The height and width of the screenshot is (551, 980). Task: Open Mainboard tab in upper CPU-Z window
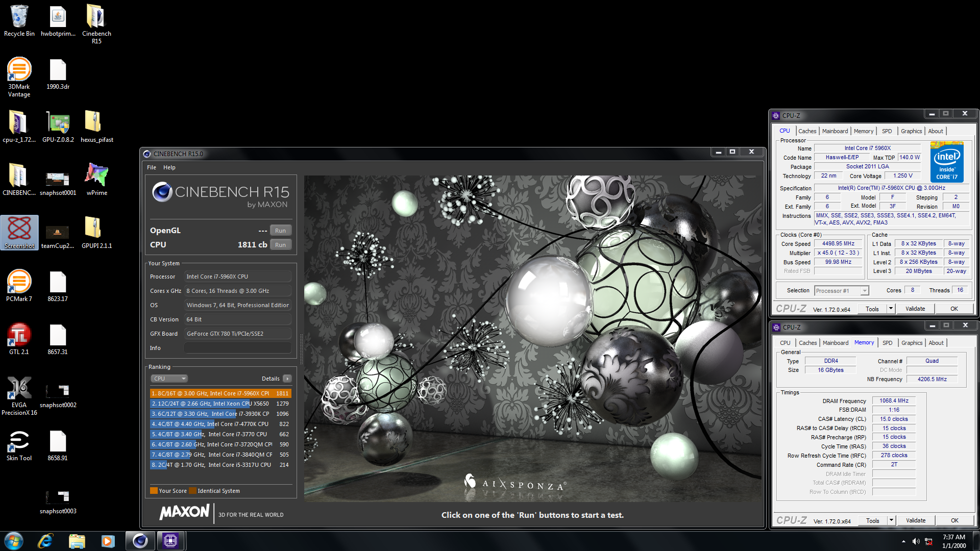835,131
